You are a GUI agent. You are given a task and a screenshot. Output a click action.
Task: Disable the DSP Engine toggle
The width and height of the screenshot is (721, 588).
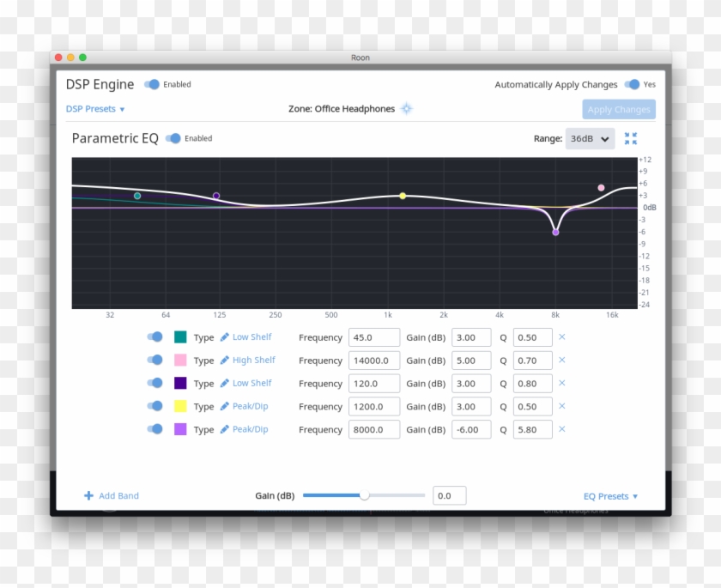click(152, 84)
